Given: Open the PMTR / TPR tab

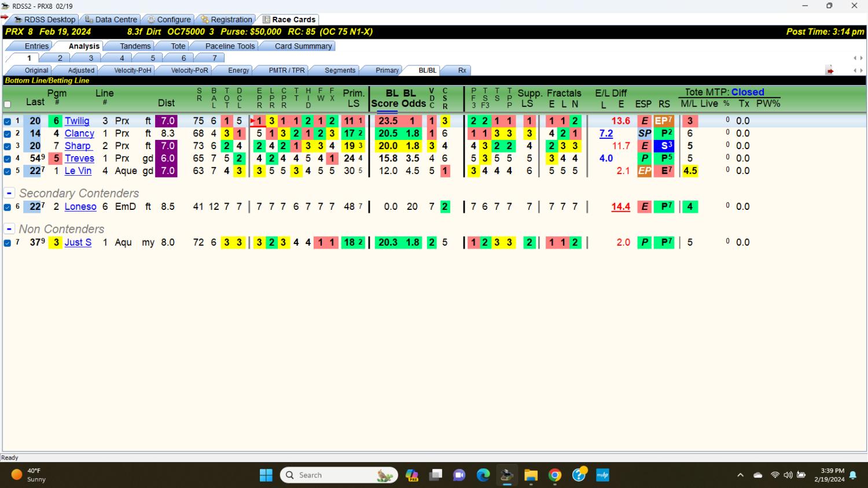Looking at the screenshot, I should pos(286,71).
